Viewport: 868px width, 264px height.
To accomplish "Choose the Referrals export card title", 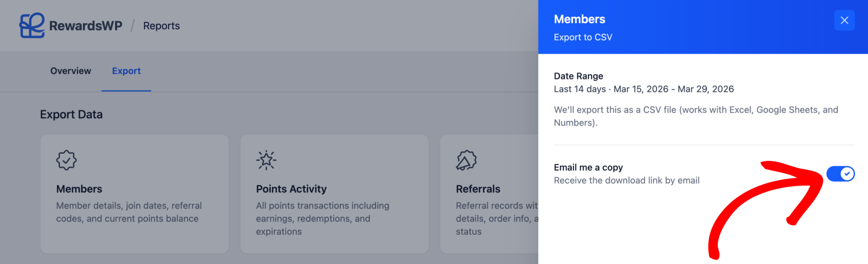I will tap(478, 189).
